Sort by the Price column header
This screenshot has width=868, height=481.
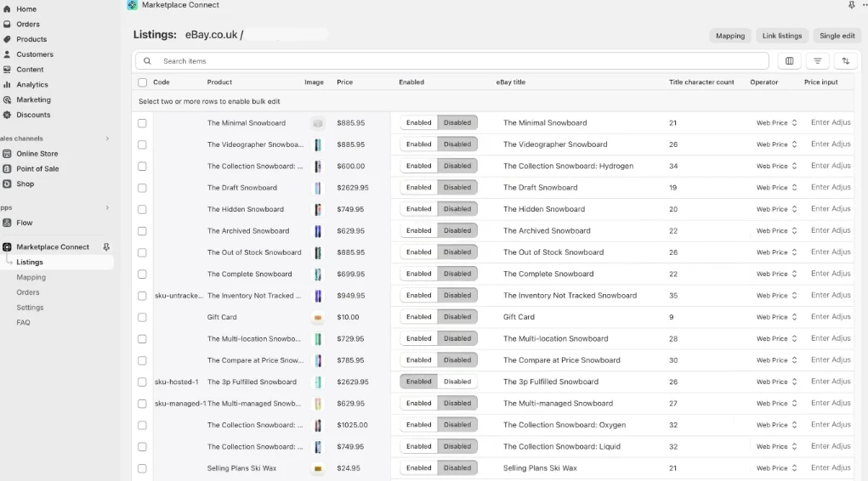(x=344, y=82)
